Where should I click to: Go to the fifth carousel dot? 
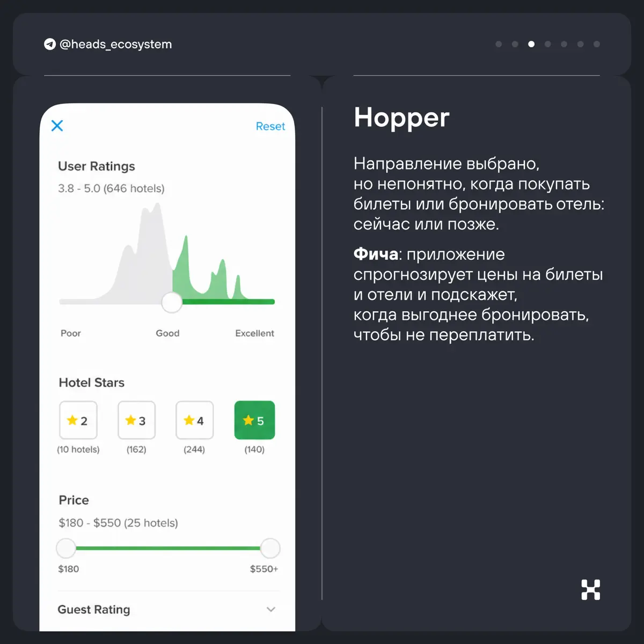(x=564, y=44)
